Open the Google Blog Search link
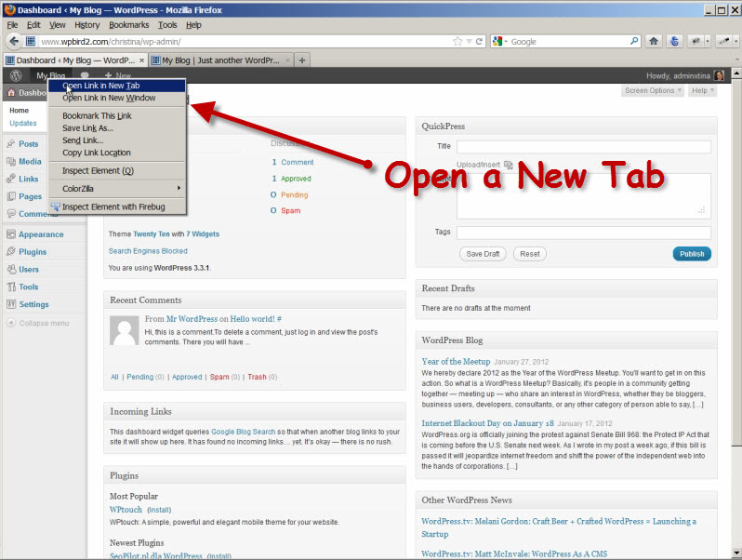This screenshot has width=742, height=560. pos(243,432)
